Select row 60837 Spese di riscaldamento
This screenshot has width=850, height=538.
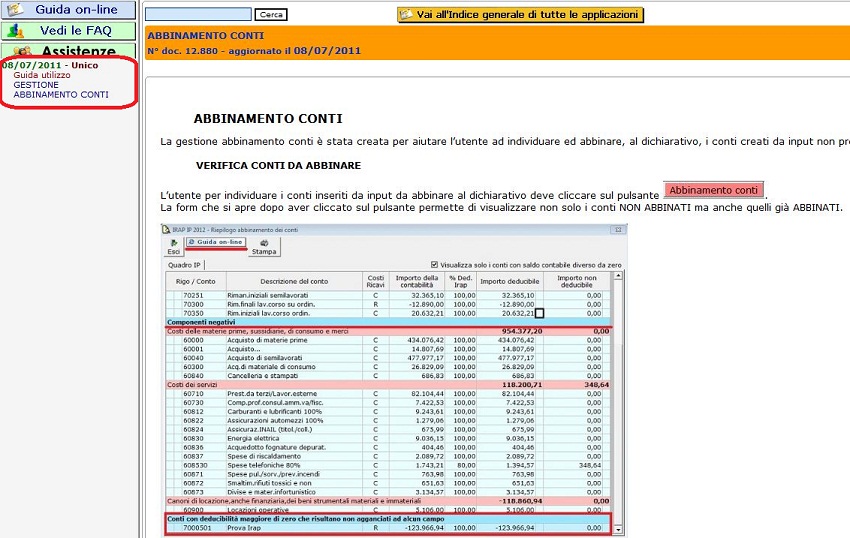click(388, 456)
